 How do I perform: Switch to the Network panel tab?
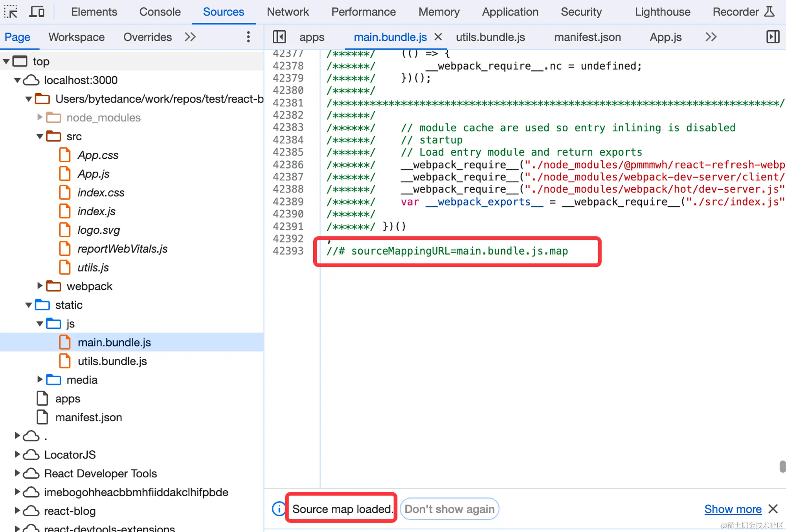pyautogui.click(x=288, y=12)
